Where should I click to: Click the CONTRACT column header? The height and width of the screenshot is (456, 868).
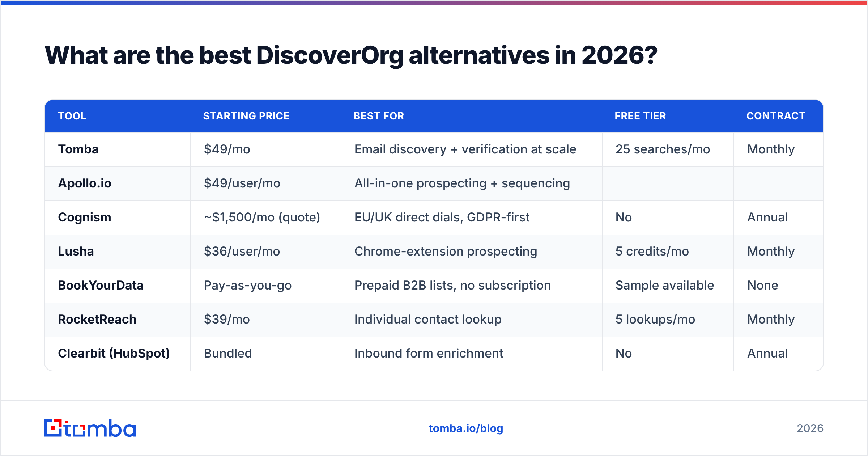click(x=776, y=116)
